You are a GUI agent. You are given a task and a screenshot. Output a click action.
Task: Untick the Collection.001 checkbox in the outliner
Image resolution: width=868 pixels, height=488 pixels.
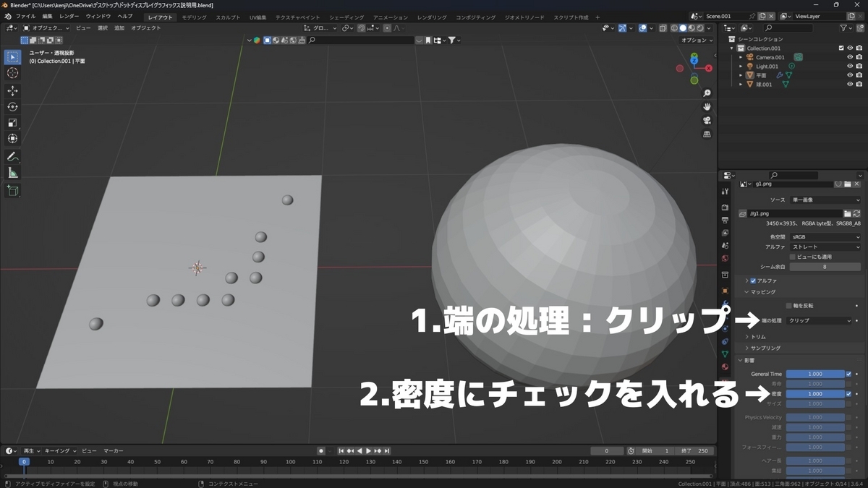tap(841, 48)
